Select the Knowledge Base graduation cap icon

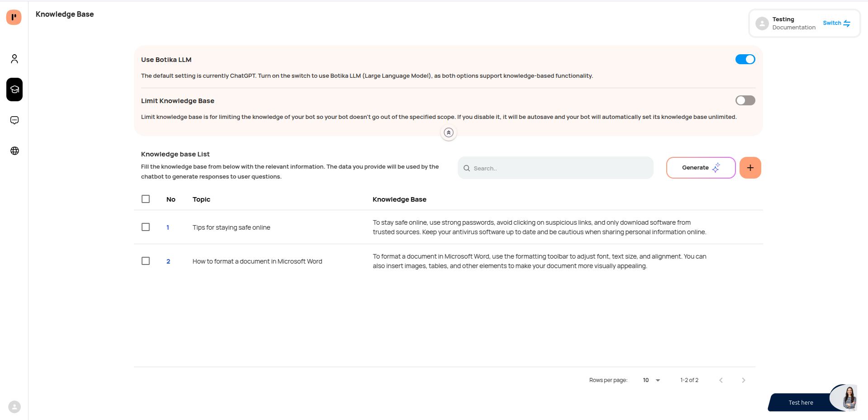[14, 90]
